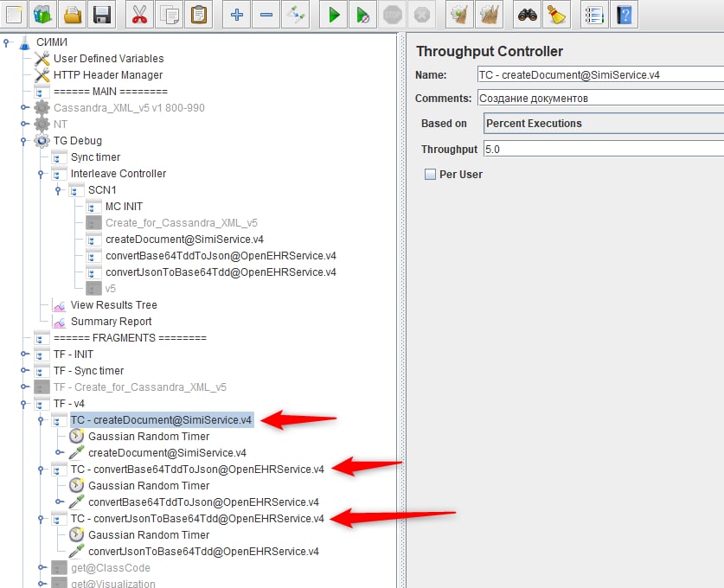Screen dimensions: 724x588
Task: Select Gaussian Random Timer under TC - convertJsonToBase64Tdd
Action: point(149,535)
